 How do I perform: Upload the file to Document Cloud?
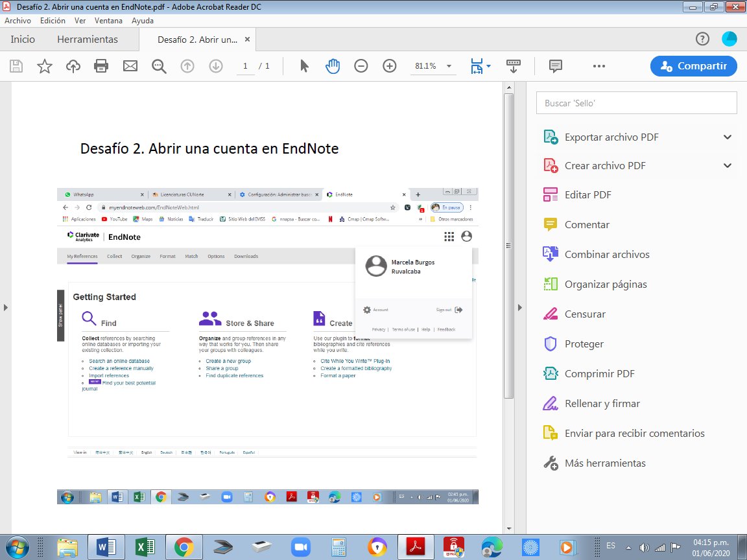[x=73, y=65]
